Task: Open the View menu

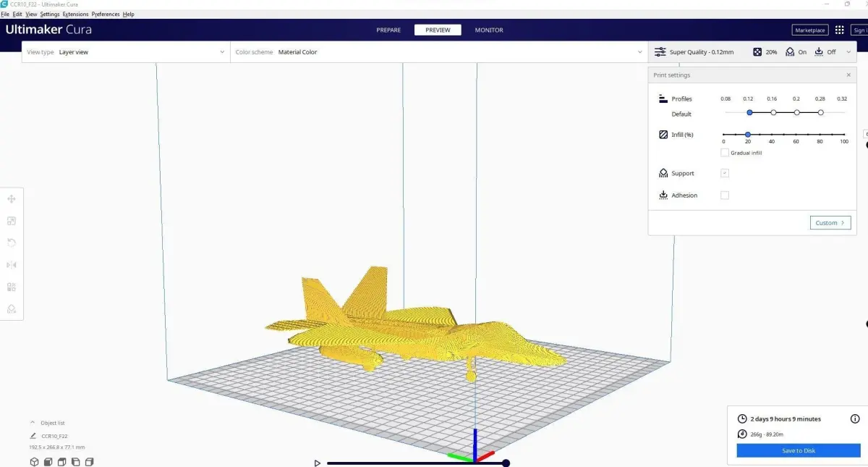Action: pos(31,14)
